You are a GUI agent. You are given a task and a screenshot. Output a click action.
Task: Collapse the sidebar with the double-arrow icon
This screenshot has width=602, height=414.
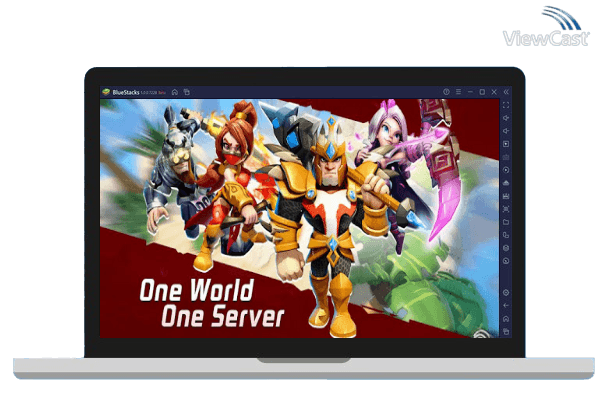tap(506, 92)
